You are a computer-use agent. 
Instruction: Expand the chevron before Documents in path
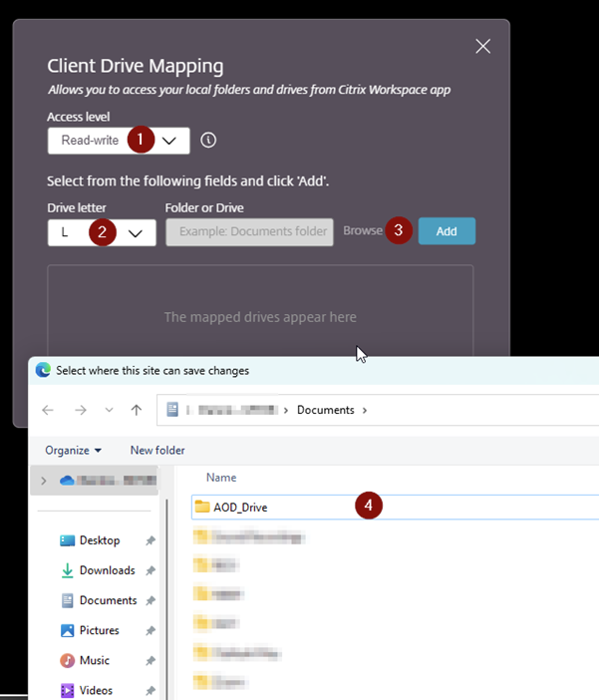tap(286, 410)
